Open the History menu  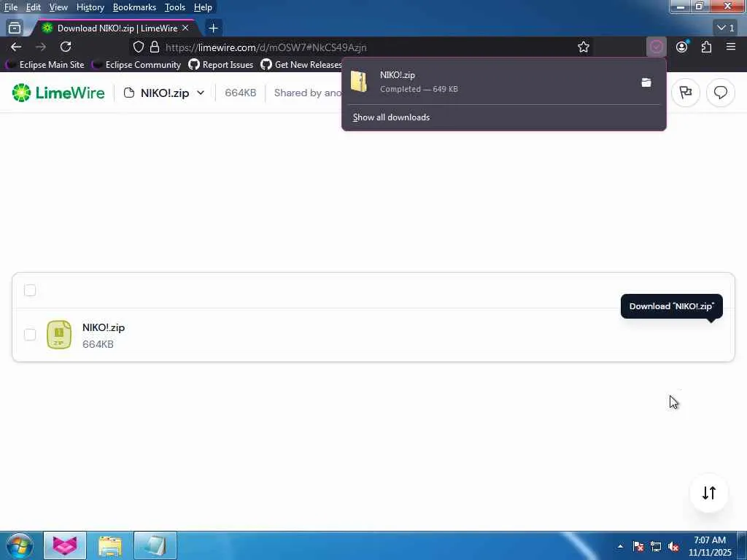click(x=90, y=7)
